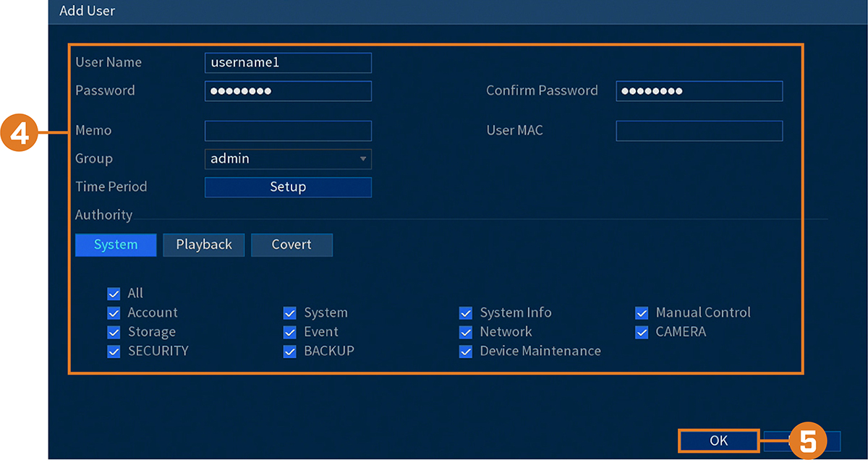Switch to the Playback authority tab
The height and width of the screenshot is (465, 868).
pyautogui.click(x=204, y=245)
